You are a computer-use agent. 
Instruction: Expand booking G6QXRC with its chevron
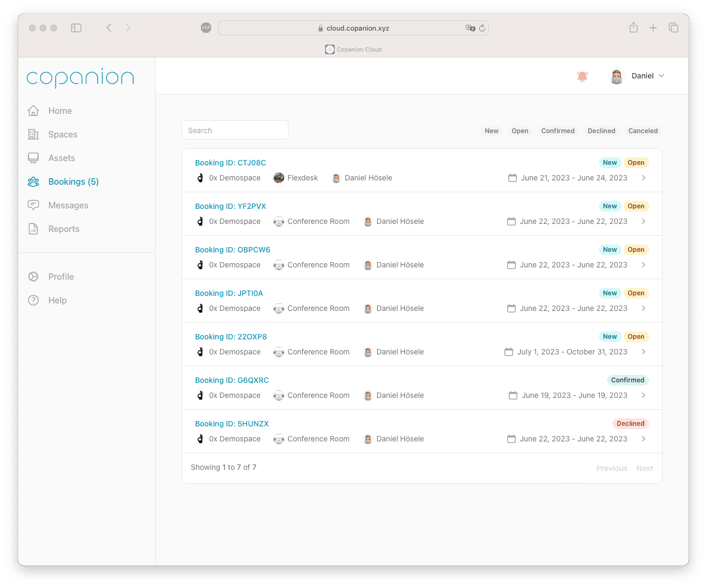click(644, 395)
